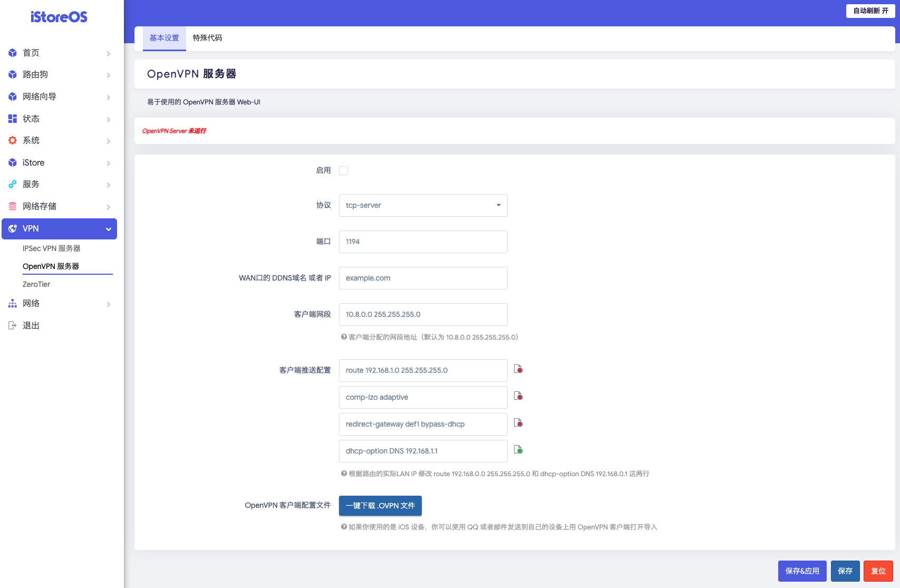Image resolution: width=900 pixels, height=588 pixels.
Task: Toggle the red delete marker beside comp-lzo line
Action: coord(519,396)
